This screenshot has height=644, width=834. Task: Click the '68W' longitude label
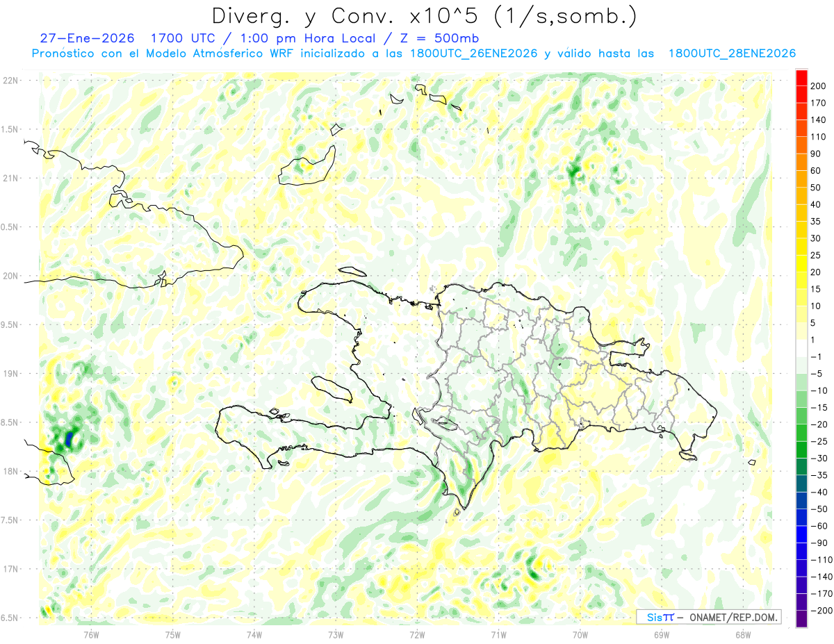point(743,634)
